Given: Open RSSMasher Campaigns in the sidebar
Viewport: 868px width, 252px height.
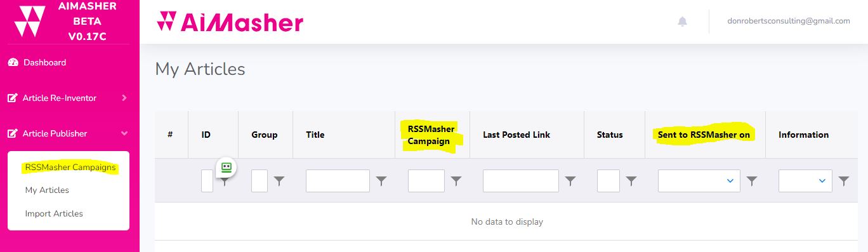Looking at the screenshot, I should (70, 168).
